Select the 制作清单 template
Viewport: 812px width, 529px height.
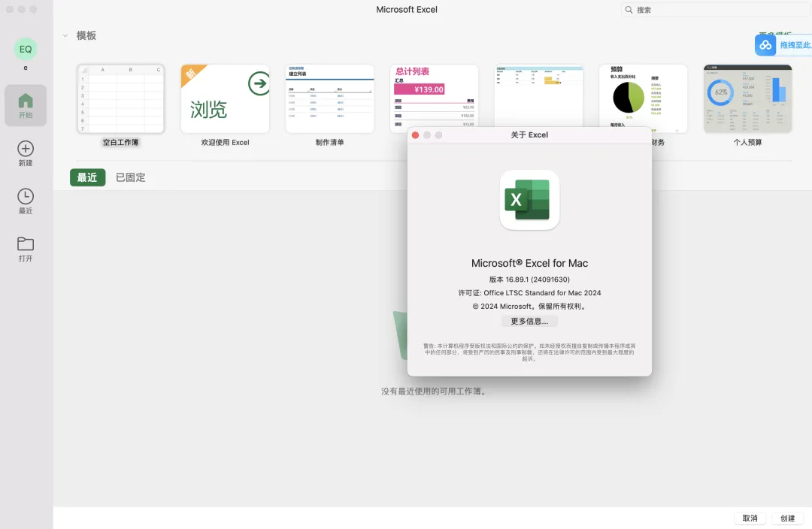point(330,99)
